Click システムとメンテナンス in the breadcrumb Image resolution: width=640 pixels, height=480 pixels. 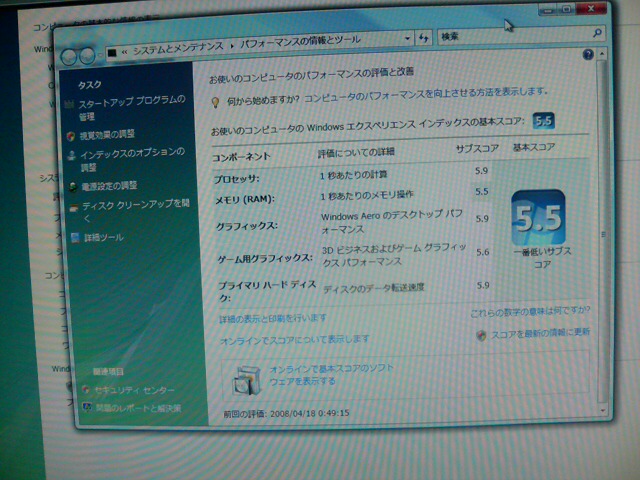(x=178, y=48)
